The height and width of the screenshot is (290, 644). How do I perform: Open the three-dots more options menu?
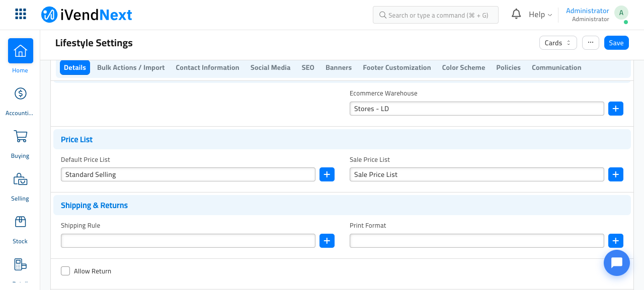pyautogui.click(x=591, y=43)
